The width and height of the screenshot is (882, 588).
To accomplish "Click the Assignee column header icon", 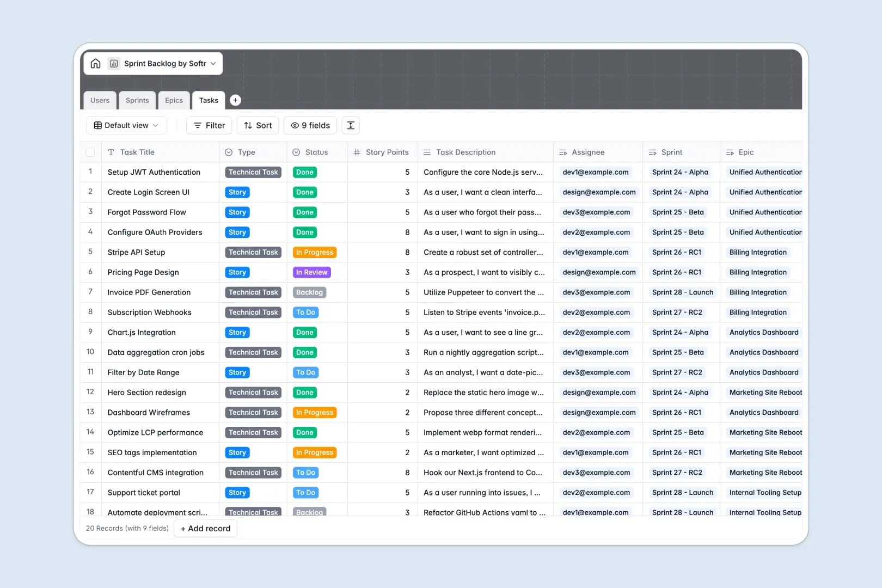I will pyautogui.click(x=563, y=152).
